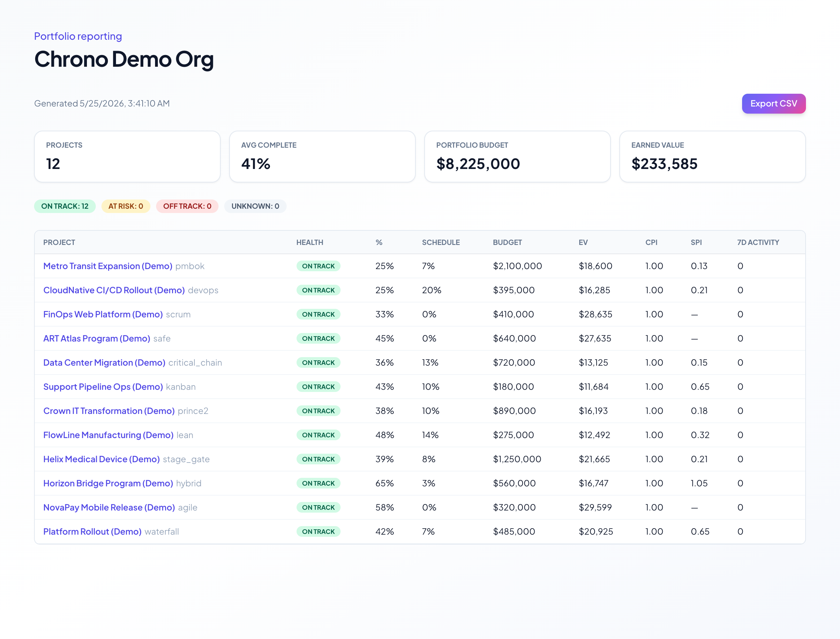840x639 pixels.
Task: Click the 14% schedule value
Action: pos(430,435)
